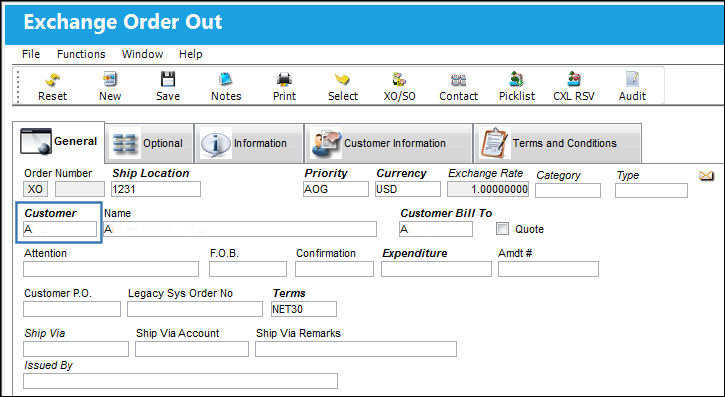Viewport: 725px width, 397px height.
Task: Click the F.O.B. input field
Action: click(x=248, y=269)
